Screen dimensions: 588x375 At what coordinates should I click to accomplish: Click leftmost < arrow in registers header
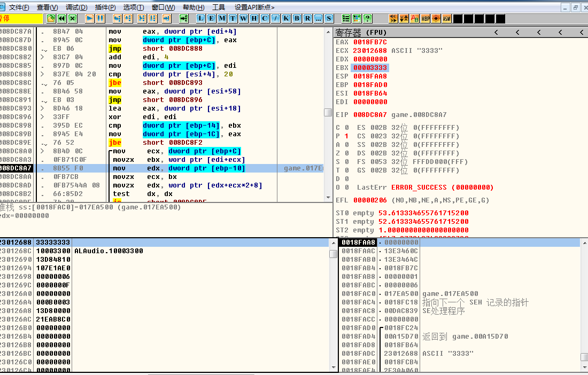[x=496, y=33]
